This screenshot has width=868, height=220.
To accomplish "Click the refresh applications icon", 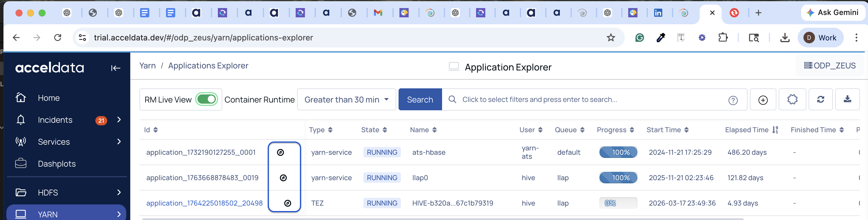I will tap(820, 100).
